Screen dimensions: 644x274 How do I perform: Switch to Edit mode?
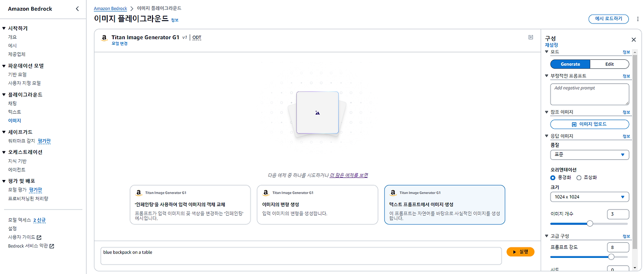click(x=609, y=64)
